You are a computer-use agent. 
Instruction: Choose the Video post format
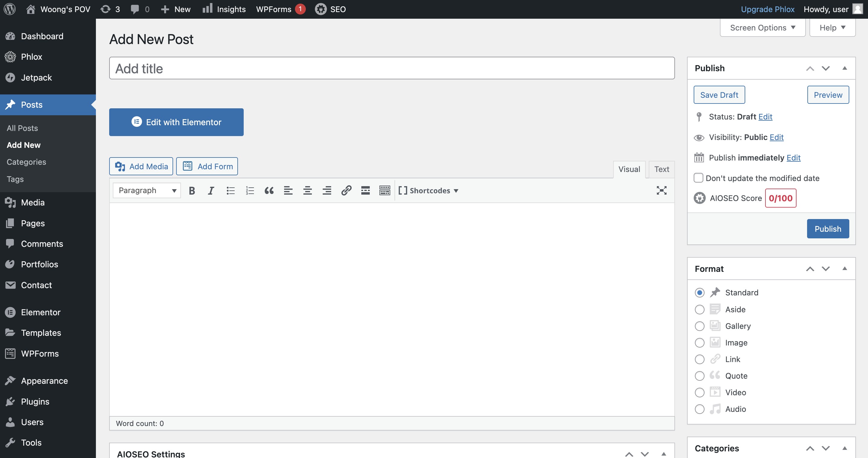coord(699,392)
